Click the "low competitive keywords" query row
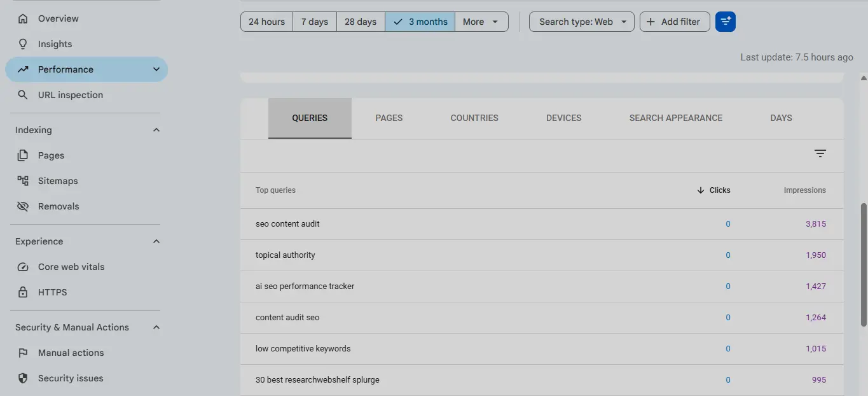 [x=542, y=349]
